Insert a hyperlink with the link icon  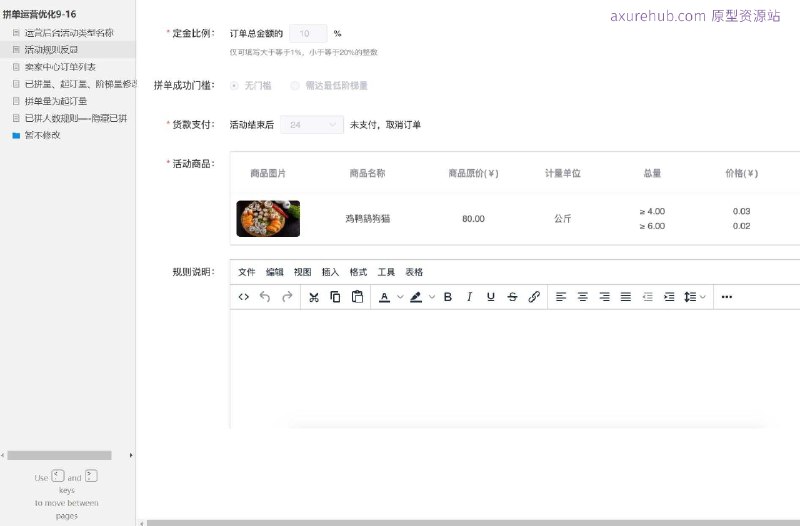click(534, 297)
